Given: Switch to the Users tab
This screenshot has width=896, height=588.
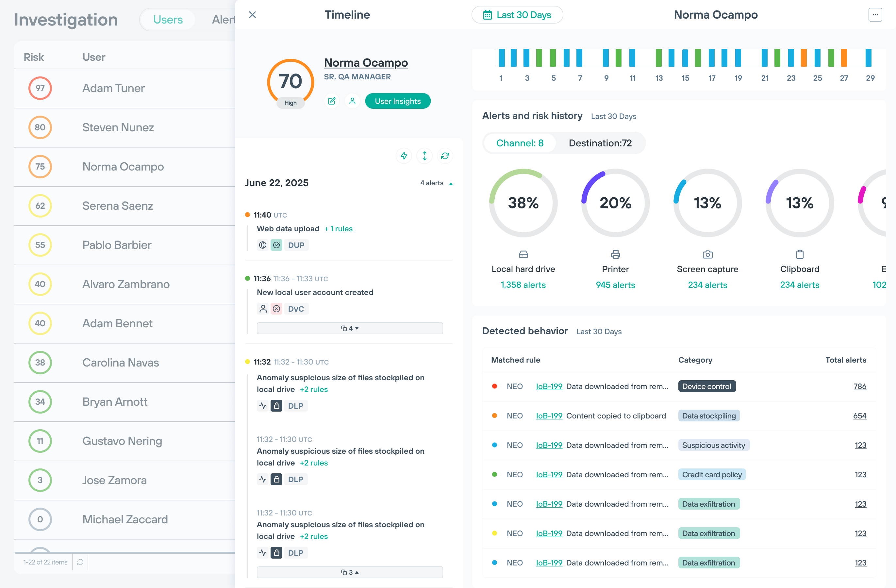Looking at the screenshot, I should point(168,20).
